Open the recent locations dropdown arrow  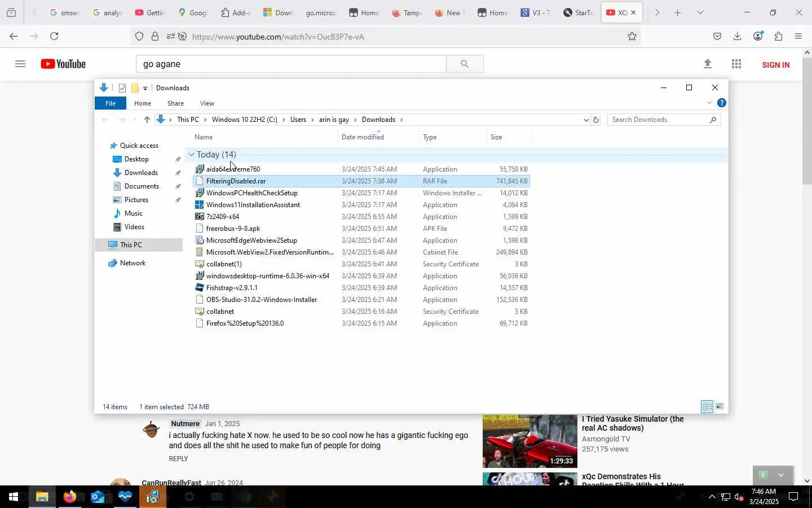click(135, 120)
